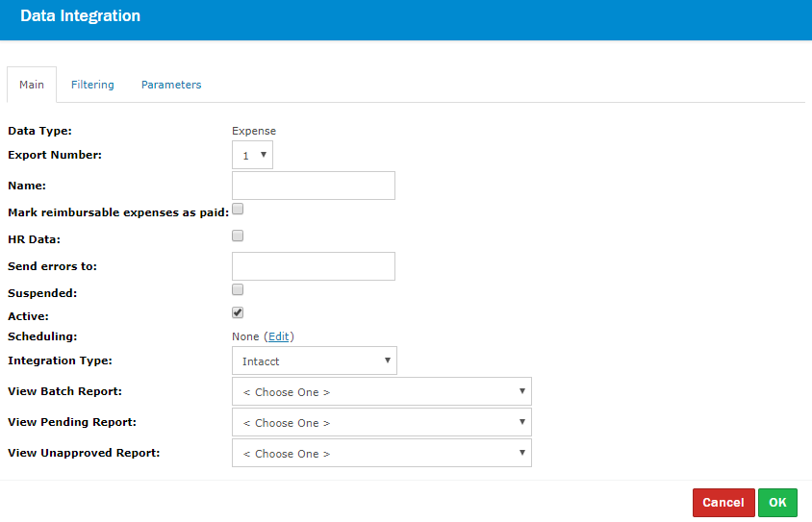Open the Parameters tab
Screen dimensions: 812x522
171,85
